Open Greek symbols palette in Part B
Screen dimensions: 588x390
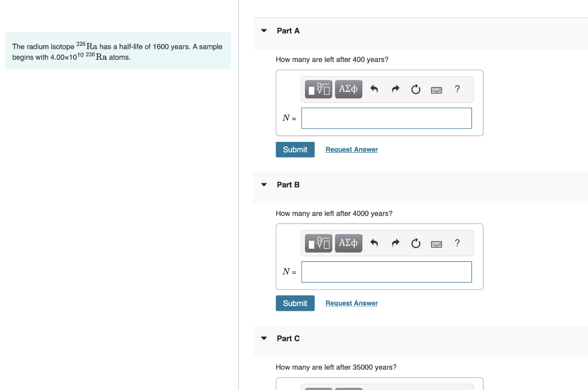[x=349, y=243]
